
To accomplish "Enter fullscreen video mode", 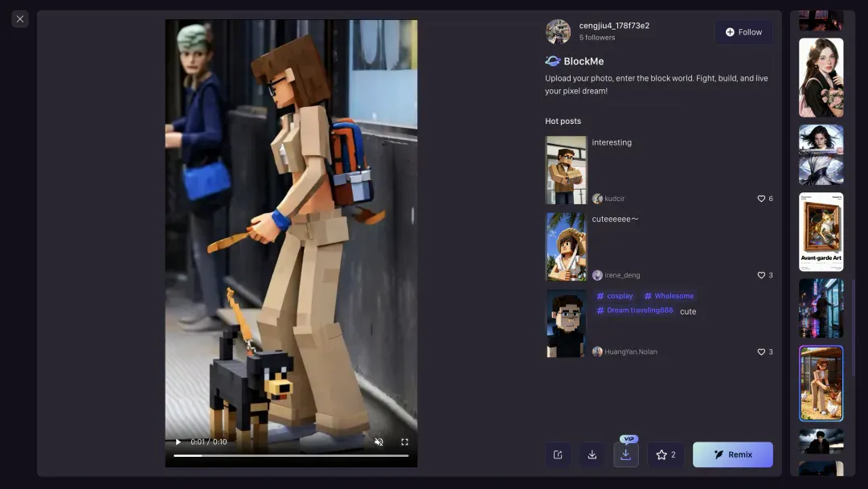I will pyautogui.click(x=404, y=442).
